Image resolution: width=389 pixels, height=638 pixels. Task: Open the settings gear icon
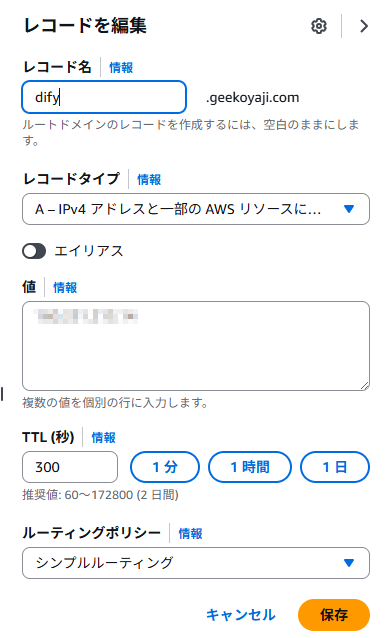click(319, 26)
